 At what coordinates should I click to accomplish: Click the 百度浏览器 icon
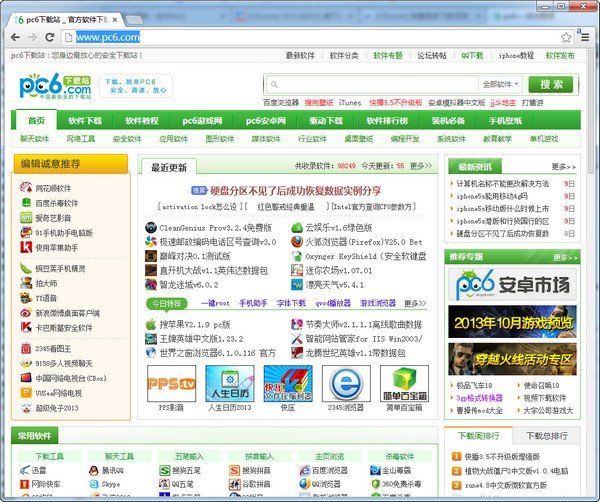pyautogui.click(x=305, y=470)
